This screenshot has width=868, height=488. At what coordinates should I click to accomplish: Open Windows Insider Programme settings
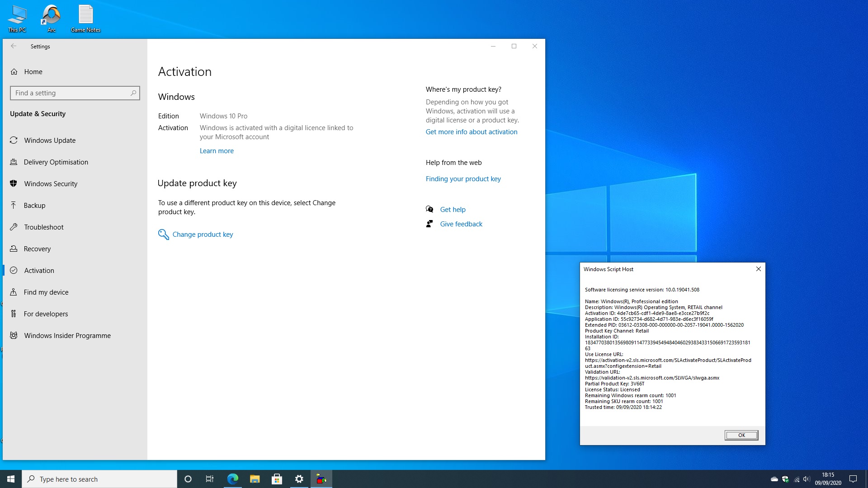click(x=67, y=335)
